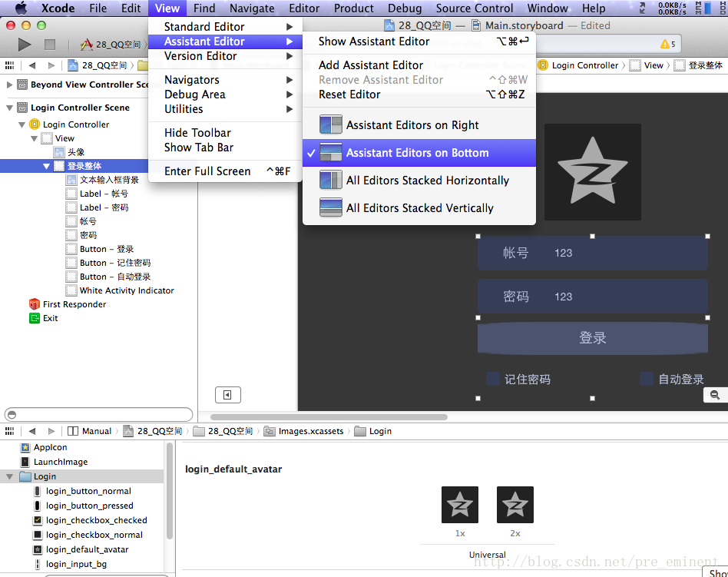Click the QQ star avatar image on canvas

coord(592,172)
